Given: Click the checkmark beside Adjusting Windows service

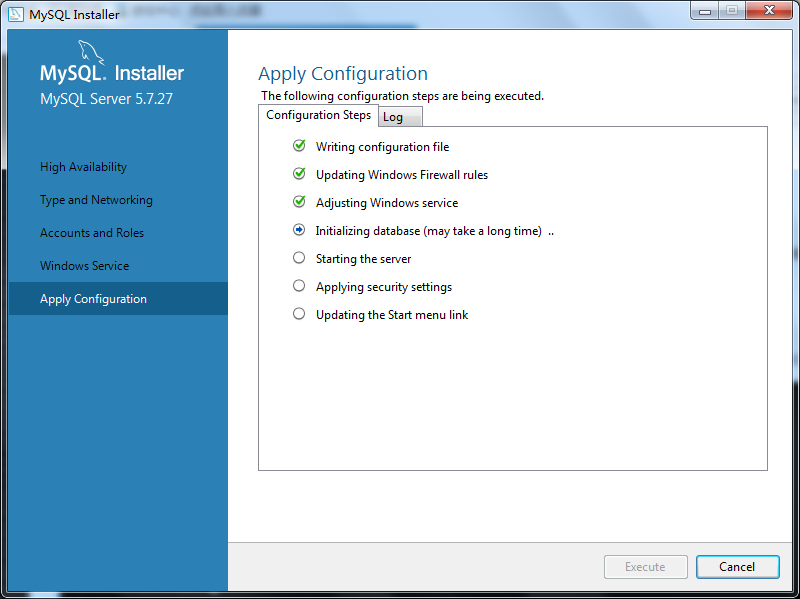Looking at the screenshot, I should tap(298, 202).
